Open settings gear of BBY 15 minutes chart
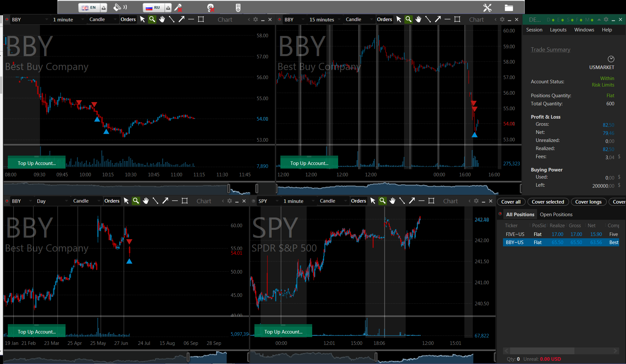This screenshot has width=626, height=364. (x=502, y=19)
